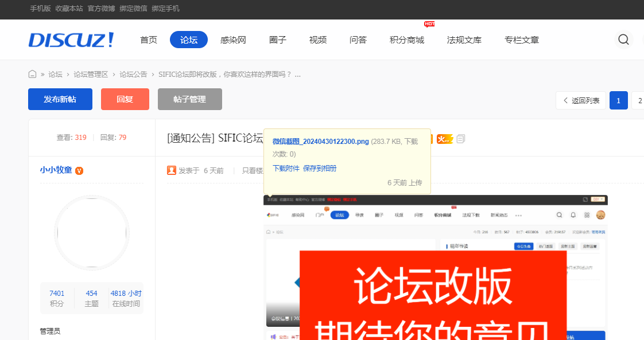
Task: Click the home icon in breadcrumb
Action: [x=33, y=74]
